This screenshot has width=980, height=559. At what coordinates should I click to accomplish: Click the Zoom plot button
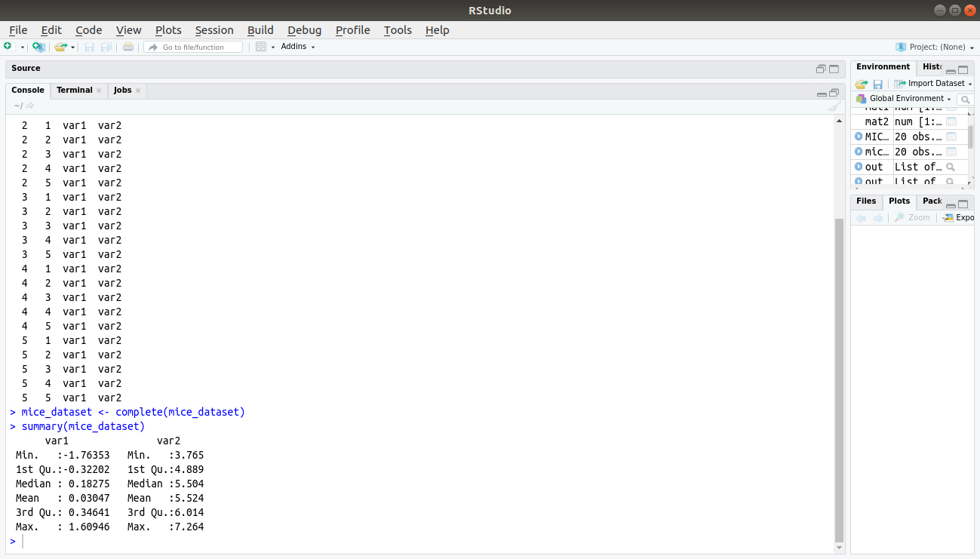coord(912,217)
